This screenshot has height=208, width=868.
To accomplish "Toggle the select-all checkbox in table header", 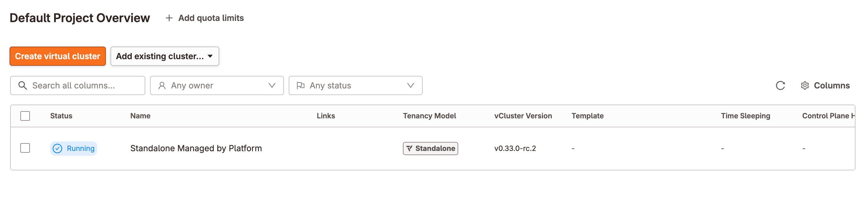I will [25, 116].
